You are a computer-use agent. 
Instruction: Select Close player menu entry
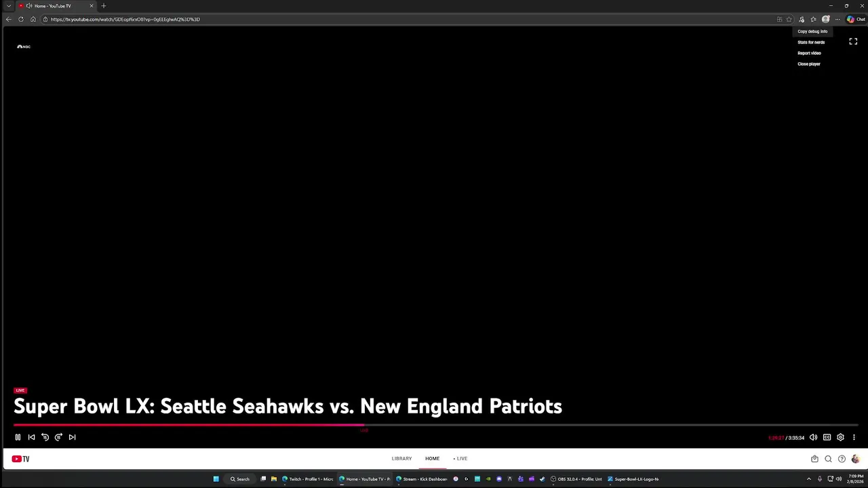coord(809,64)
